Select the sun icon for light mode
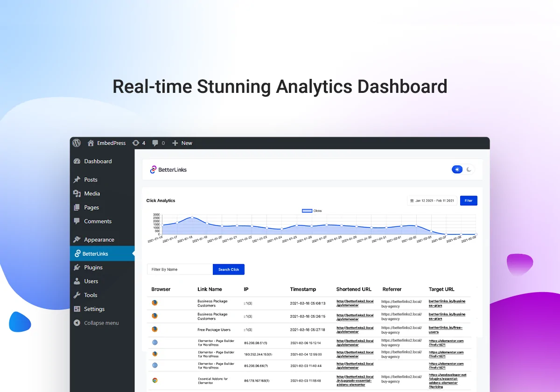Viewport: 560px width, 392px height. [x=457, y=169]
